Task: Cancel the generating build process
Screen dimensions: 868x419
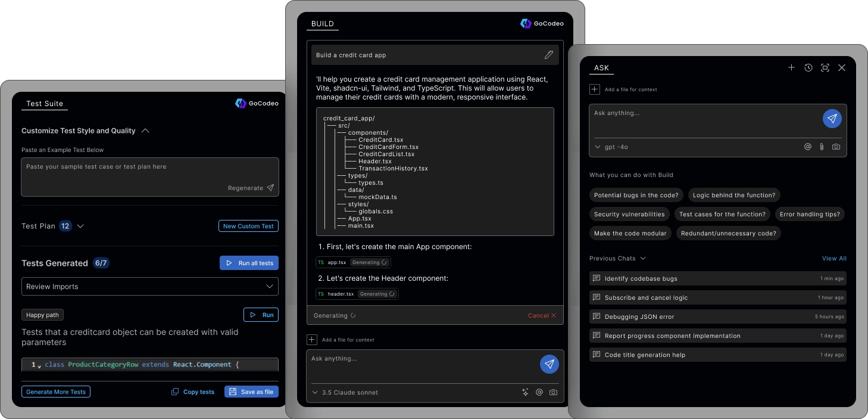Action: click(541, 315)
